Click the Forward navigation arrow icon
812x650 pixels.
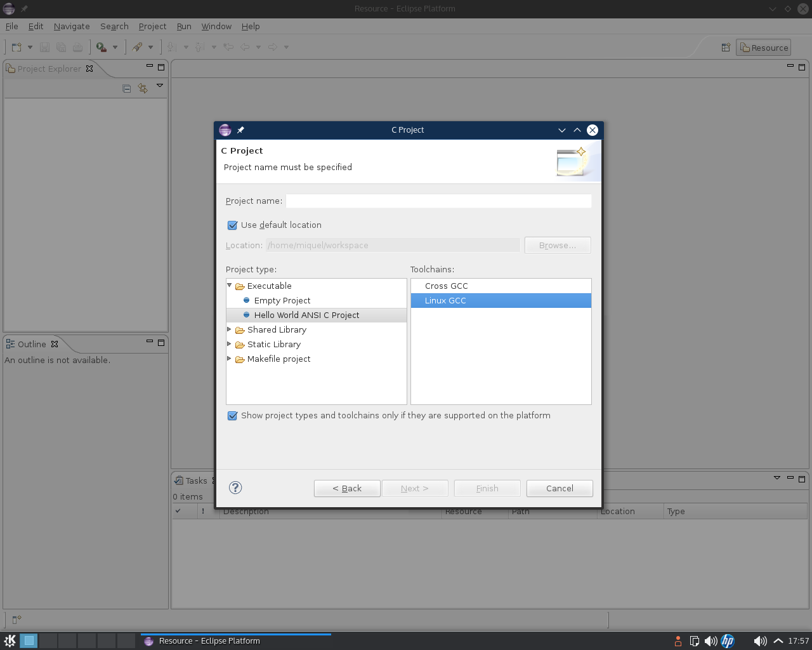click(x=273, y=47)
